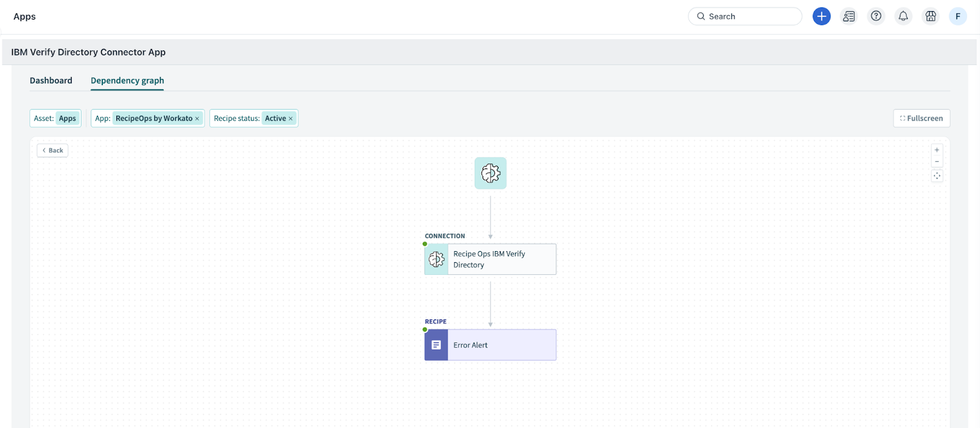Open the user avatar F menu

pos(958,17)
